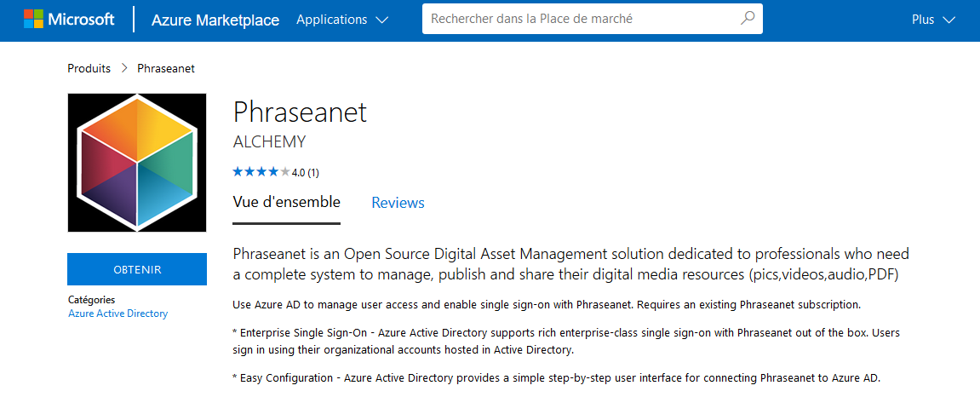Screen dimensions: 980x420
Task: Click the ALCHEMY publisher name
Action: (269, 142)
